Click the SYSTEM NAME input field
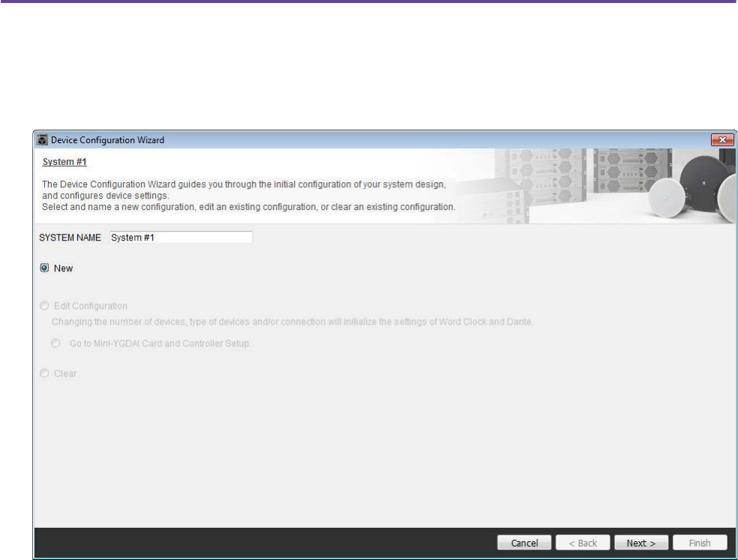738x560 pixels. 181,238
